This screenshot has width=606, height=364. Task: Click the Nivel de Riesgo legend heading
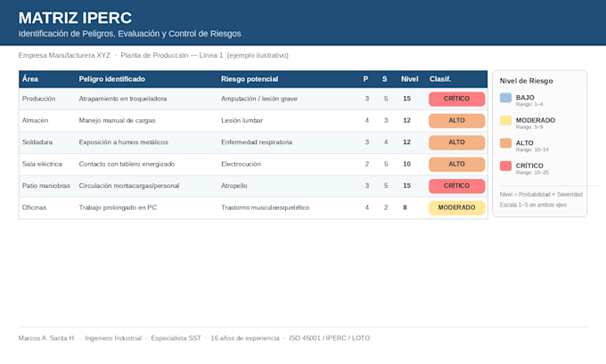pyautogui.click(x=526, y=81)
